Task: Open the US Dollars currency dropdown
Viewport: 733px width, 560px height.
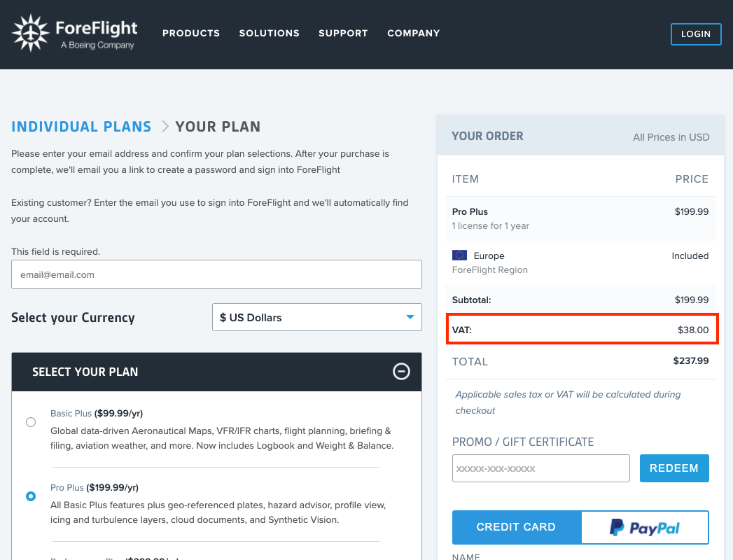Action: click(x=317, y=317)
